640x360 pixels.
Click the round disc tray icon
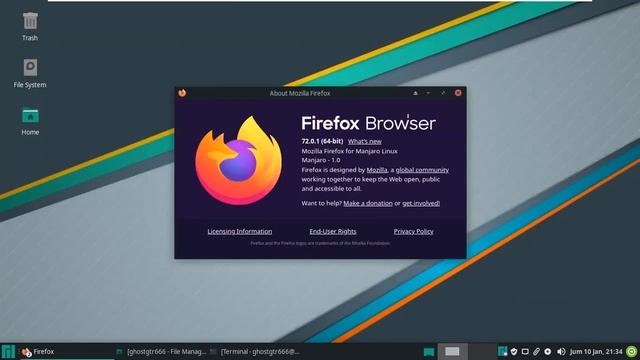[548, 351]
